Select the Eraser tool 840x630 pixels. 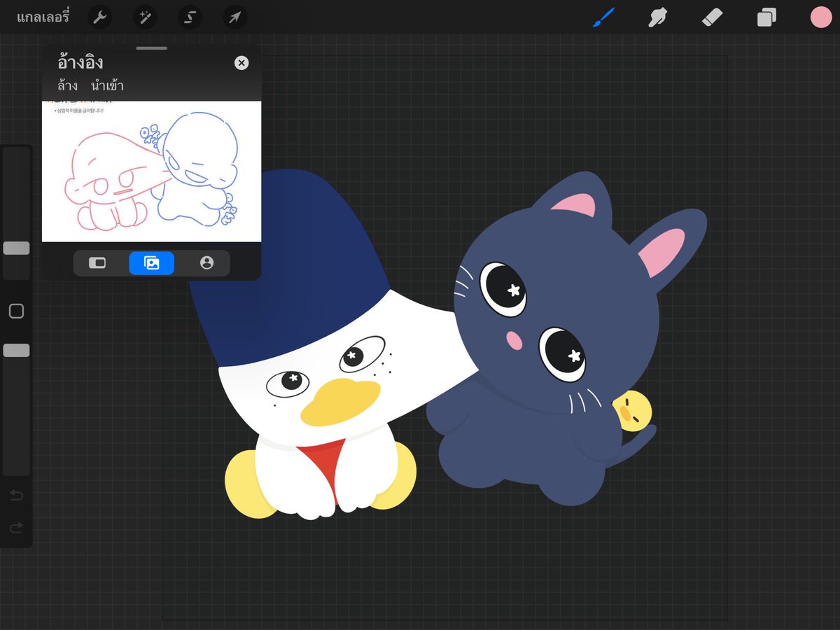point(712,17)
